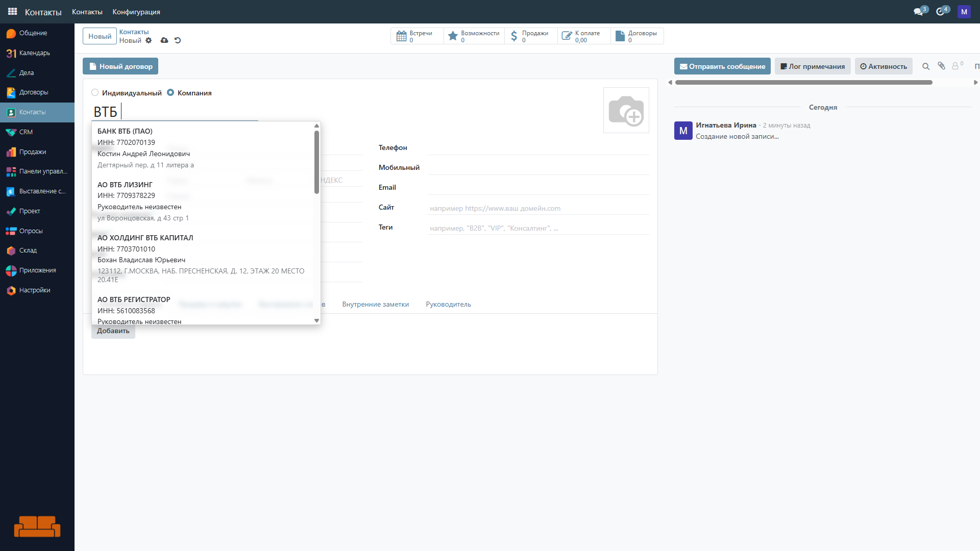
Task: Open the followers icon in chatter
Action: pos(955,66)
